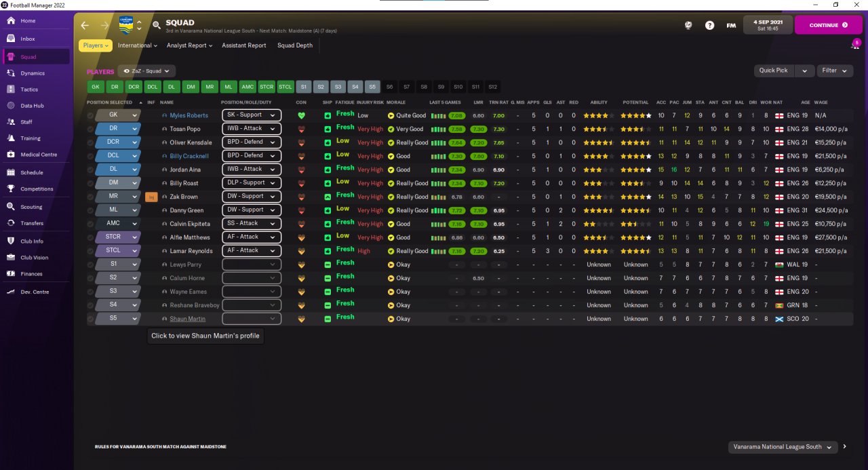
Task: Open Tosan Popo's IWB - Attack role dropdown
Action: (252, 129)
